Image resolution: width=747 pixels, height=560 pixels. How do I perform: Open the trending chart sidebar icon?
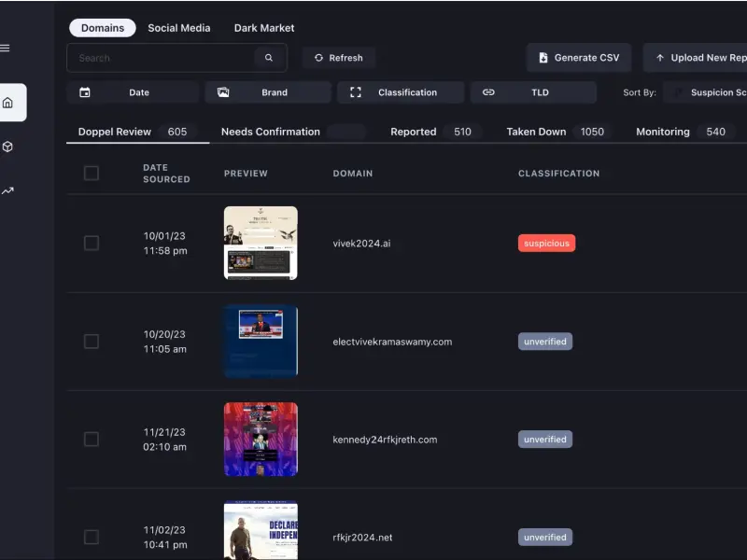pyautogui.click(x=7, y=191)
